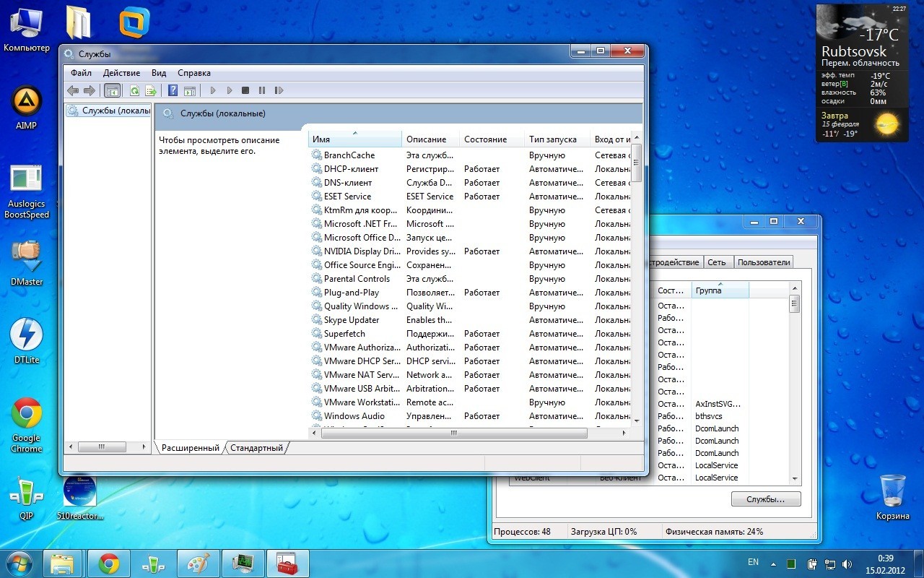The height and width of the screenshot is (578, 924).
Task: Select the NVIDIA Display Driver service row
Action: tap(469, 251)
